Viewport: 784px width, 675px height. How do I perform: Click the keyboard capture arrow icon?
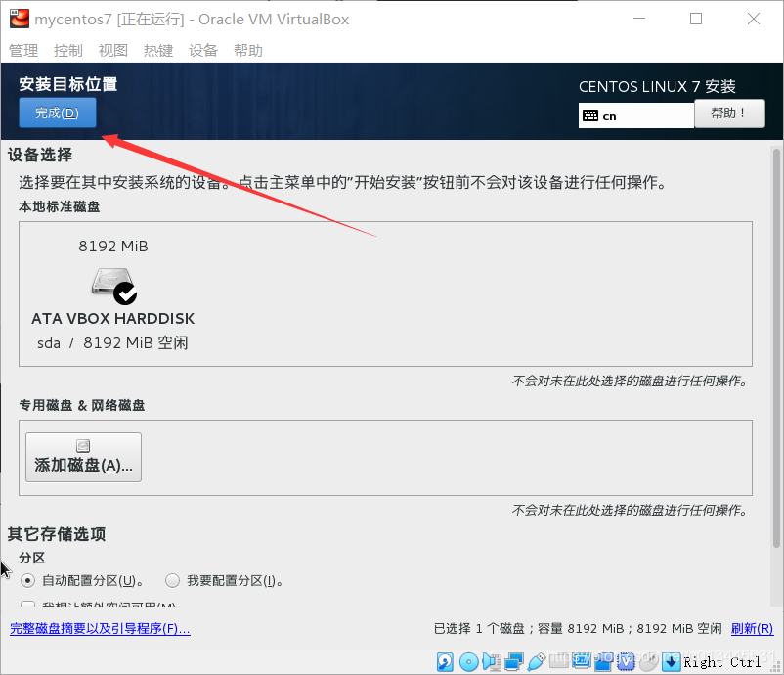(671, 662)
